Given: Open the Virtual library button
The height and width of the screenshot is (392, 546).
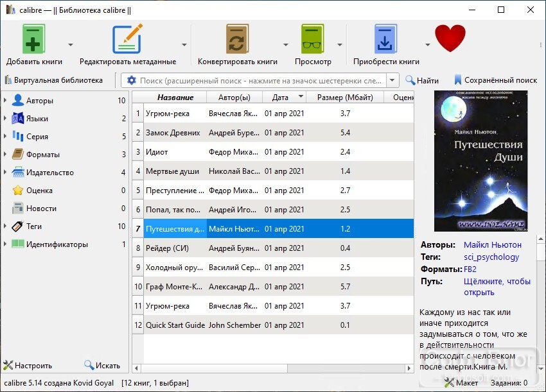Looking at the screenshot, I should pyautogui.click(x=53, y=80).
